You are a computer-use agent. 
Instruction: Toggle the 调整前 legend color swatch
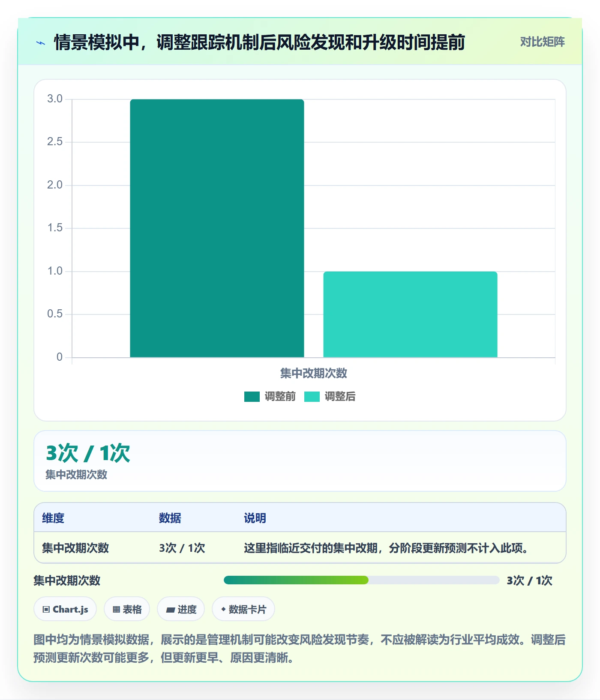252,397
